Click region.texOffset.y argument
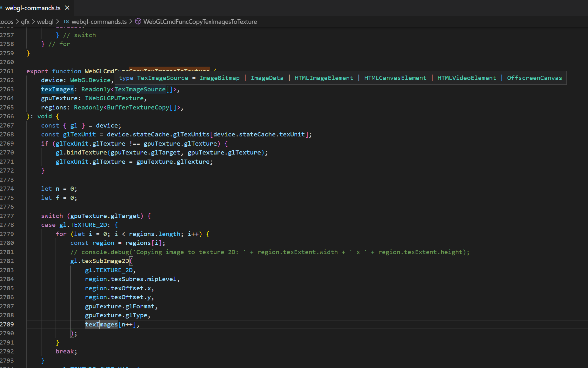 [118, 297]
